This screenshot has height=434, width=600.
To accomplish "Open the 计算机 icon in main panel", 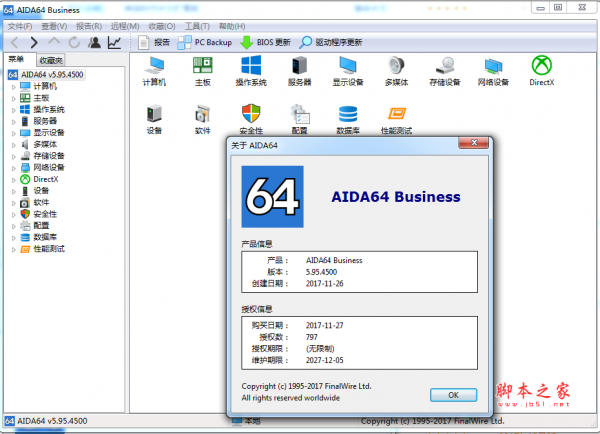I will point(155,70).
